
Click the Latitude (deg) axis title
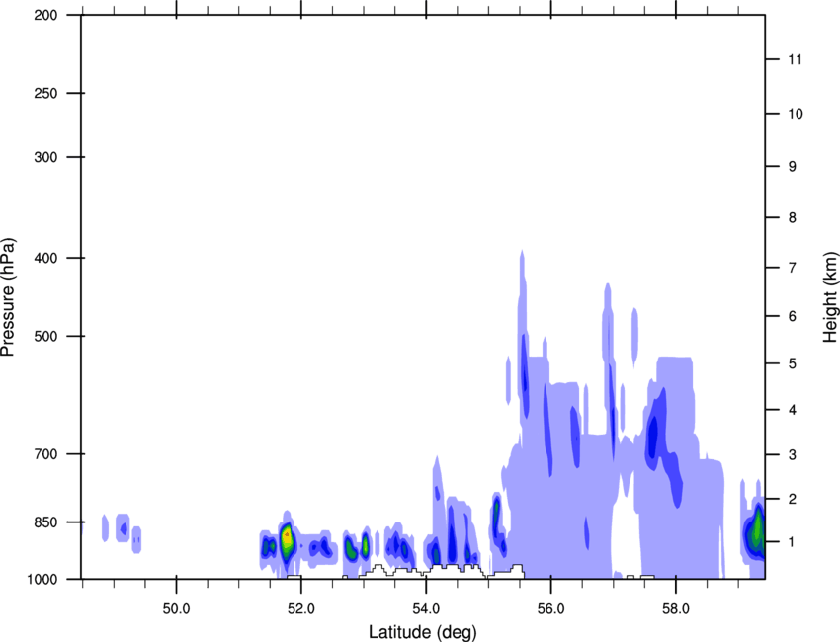pos(422,632)
